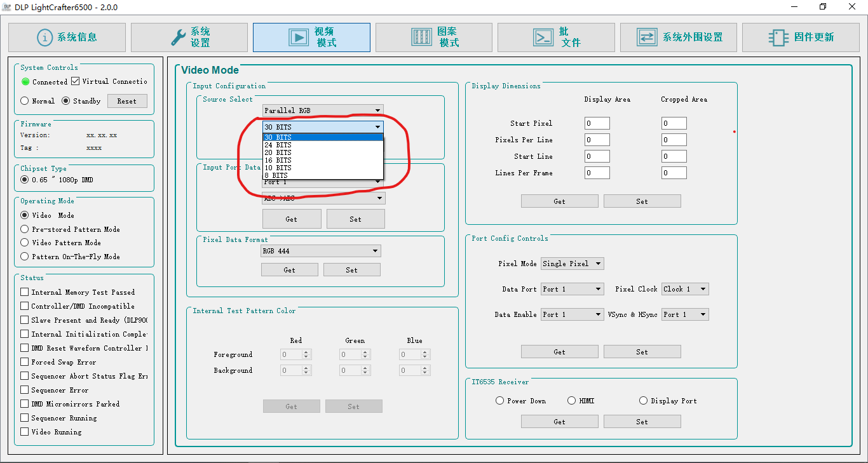Click the green Connected status indicator
The width and height of the screenshot is (868, 463).
(25, 81)
